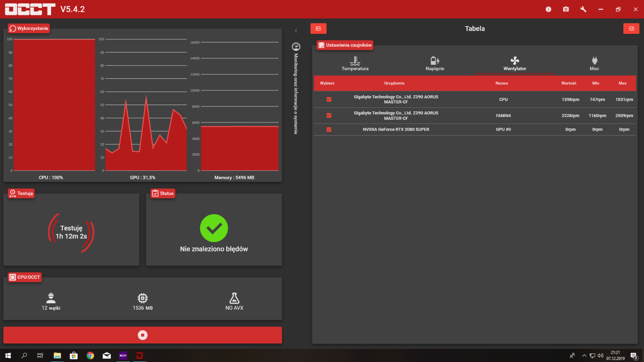Take a screenshot with camera icon
Screen dimensions: 644x362
[566, 9]
